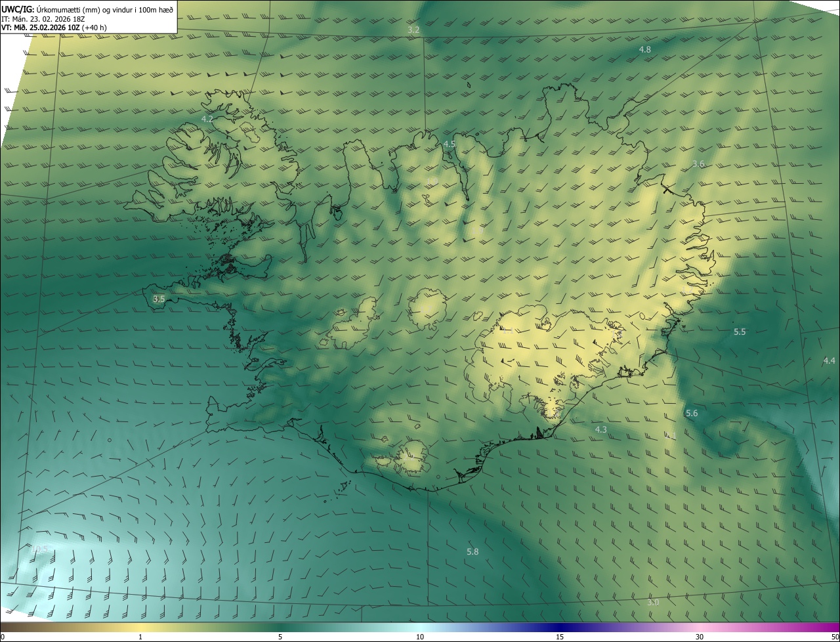Screen dimensions: 840x642
Task: Click the 4.8 value label on the map
Action: coord(645,50)
